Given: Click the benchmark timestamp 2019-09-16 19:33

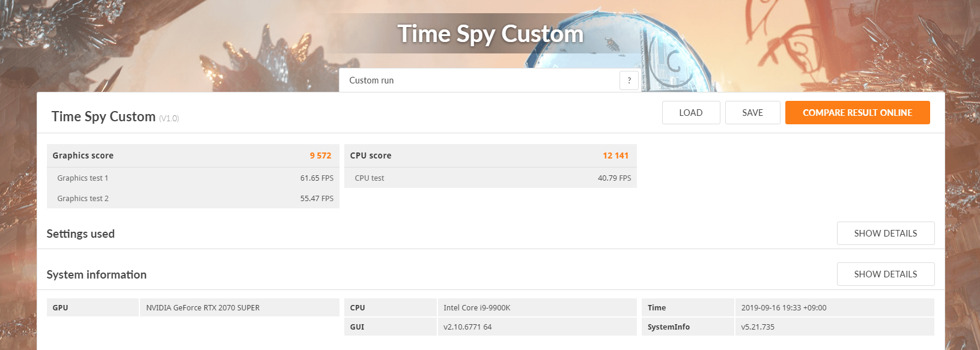Looking at the screenshot, I should (x=784, y=308).
